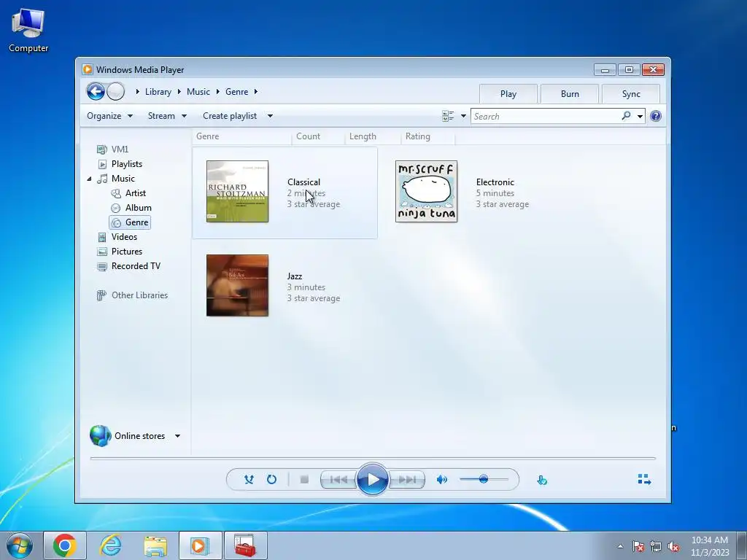Expand the arrow before Music breadcrumb
The width and height of the screenshot is (747, 560).
179,91
